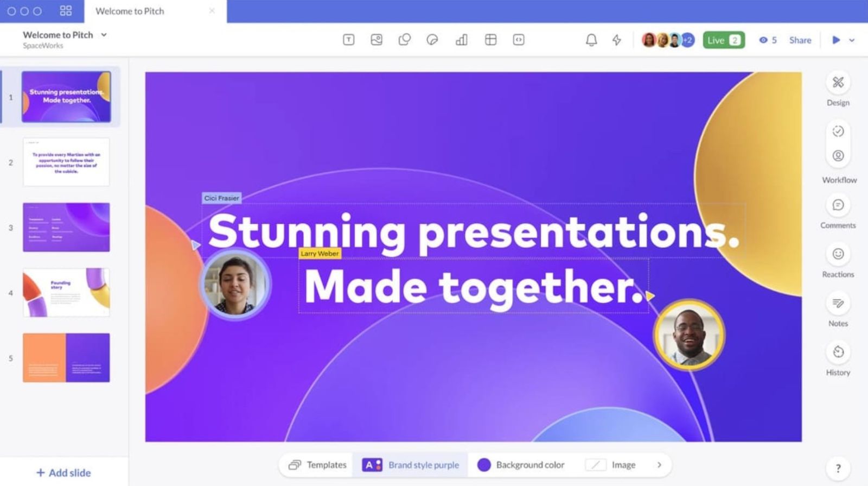This screenshot has width=868, height=486.
Task: Open the Design panel
Action: tap(838, 83)
